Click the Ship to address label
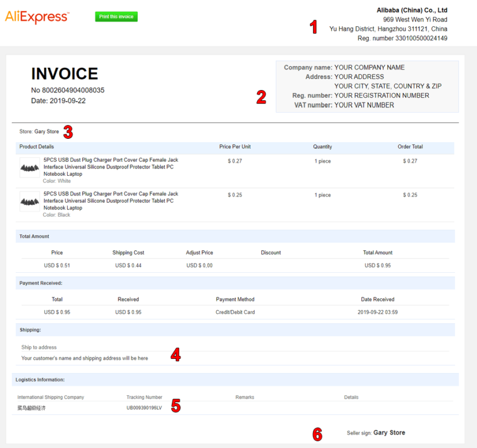This screenshot has height=448, width=477. pos(39,347)
